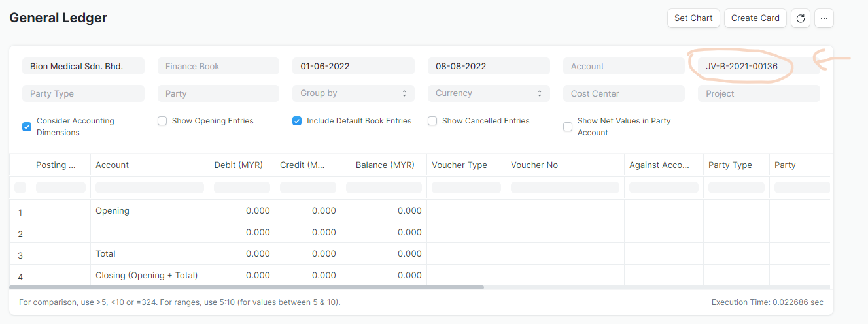Enable Show Cancelled Entries checkbox
The height and width of the screenshot is (324, 868).
432,121
